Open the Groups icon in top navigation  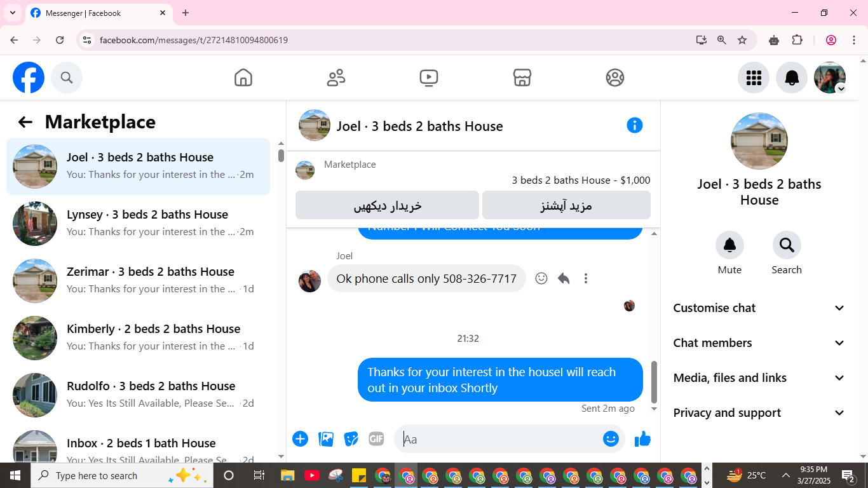click(x=614, y=78)
